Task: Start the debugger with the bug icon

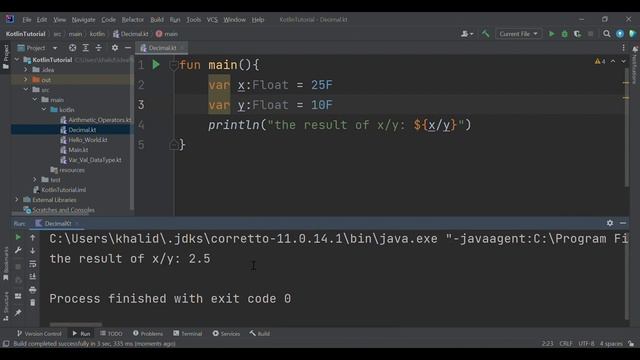Action: point(564,34)
